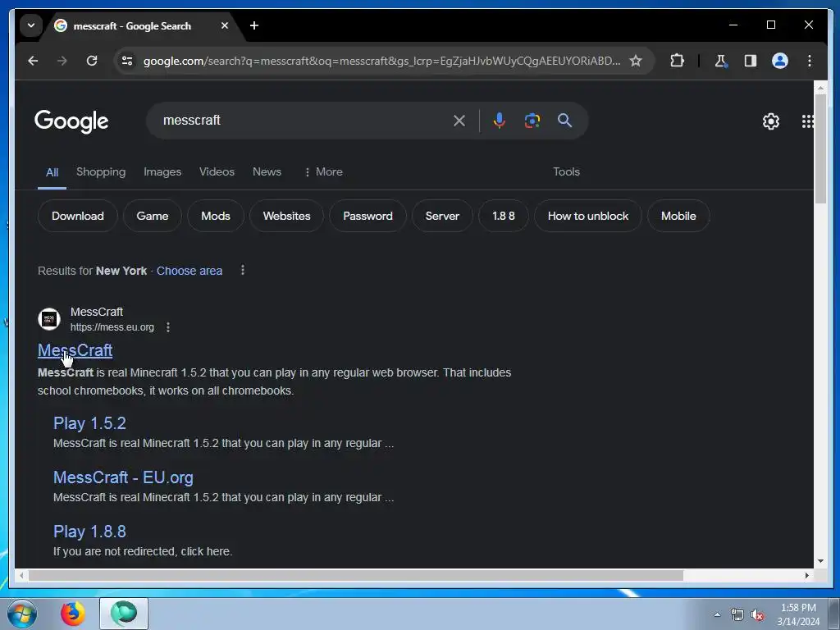The width and height of the screenshot is (840, 630).
Task: Open the tab search dropdown arrow
Action: 31,25
